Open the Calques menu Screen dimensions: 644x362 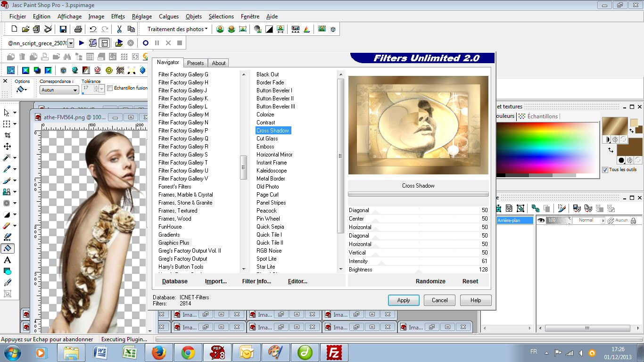[x=169, y=16]
